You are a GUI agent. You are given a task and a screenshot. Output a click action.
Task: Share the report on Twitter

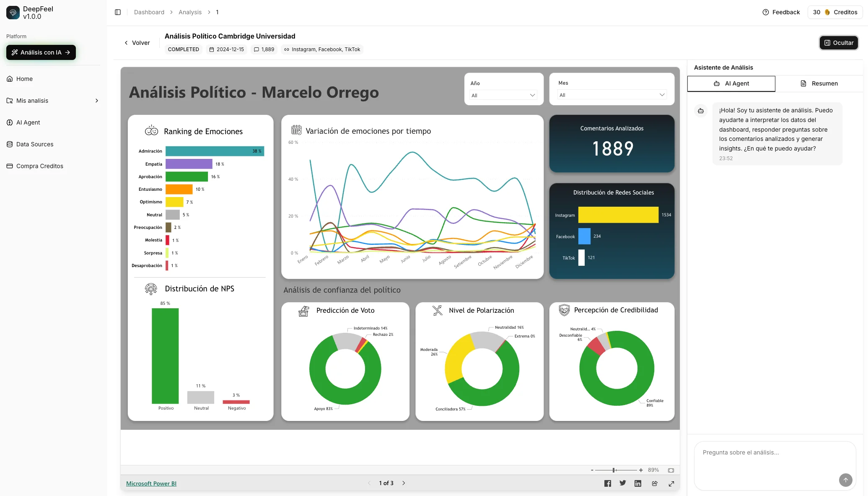pos(623,483)
